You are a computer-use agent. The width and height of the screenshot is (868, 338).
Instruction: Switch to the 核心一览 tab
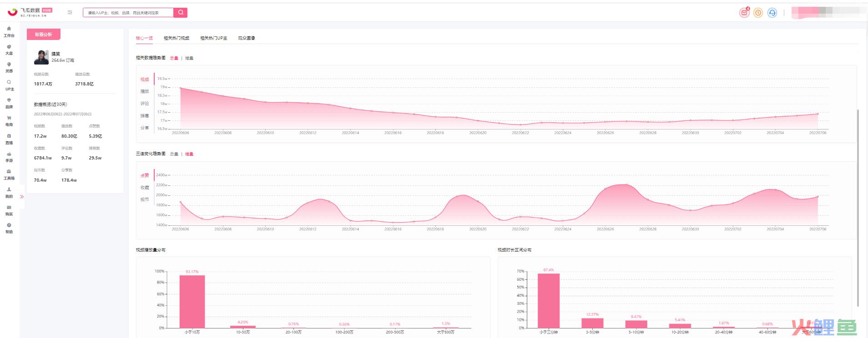[x=144, y=38]
